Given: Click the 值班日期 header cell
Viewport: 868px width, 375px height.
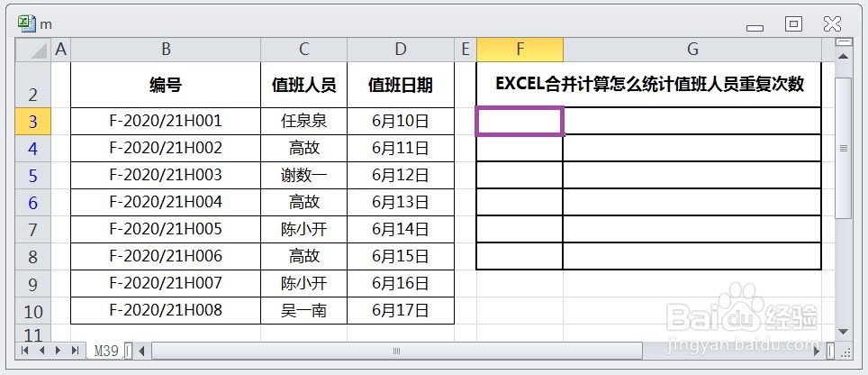Looking at the screenshot, I should coord(401,85).
